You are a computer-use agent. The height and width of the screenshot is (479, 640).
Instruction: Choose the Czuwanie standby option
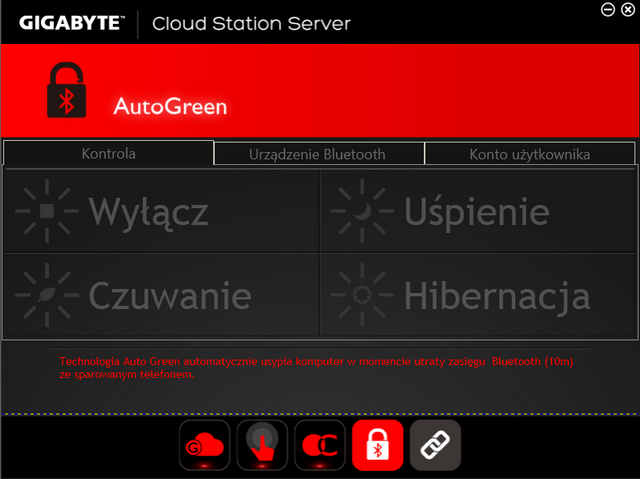click(x=162, y=295)
